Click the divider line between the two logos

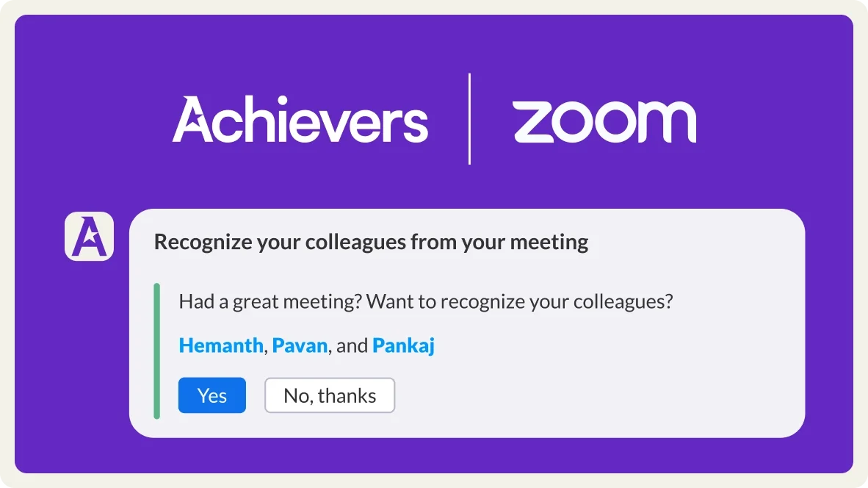470,118
